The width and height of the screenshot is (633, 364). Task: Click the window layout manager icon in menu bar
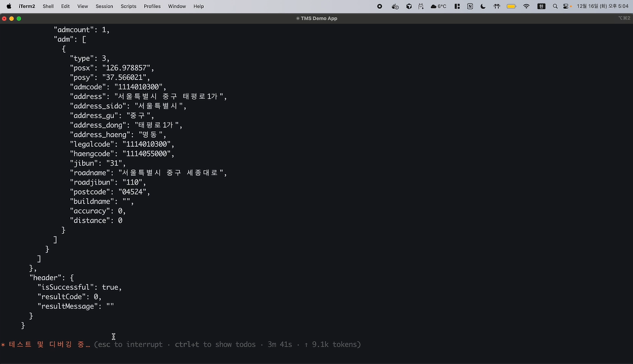[457, 6]
